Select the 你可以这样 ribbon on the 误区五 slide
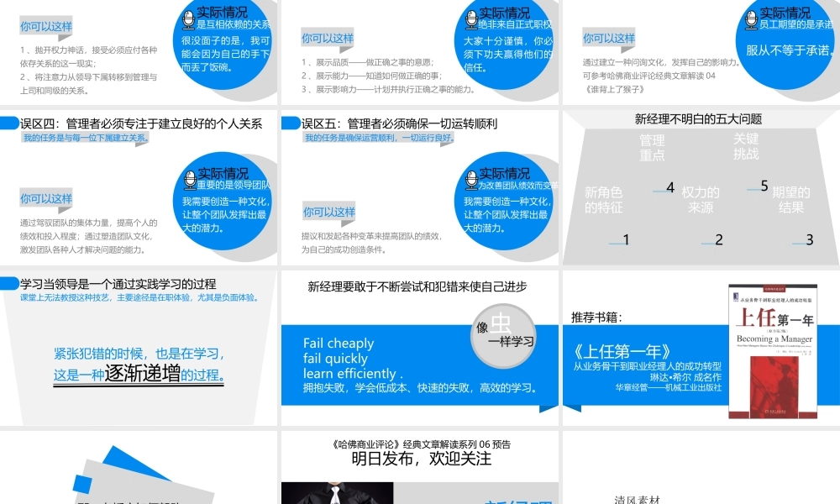840x504 pixels. [x=331, y=210]
